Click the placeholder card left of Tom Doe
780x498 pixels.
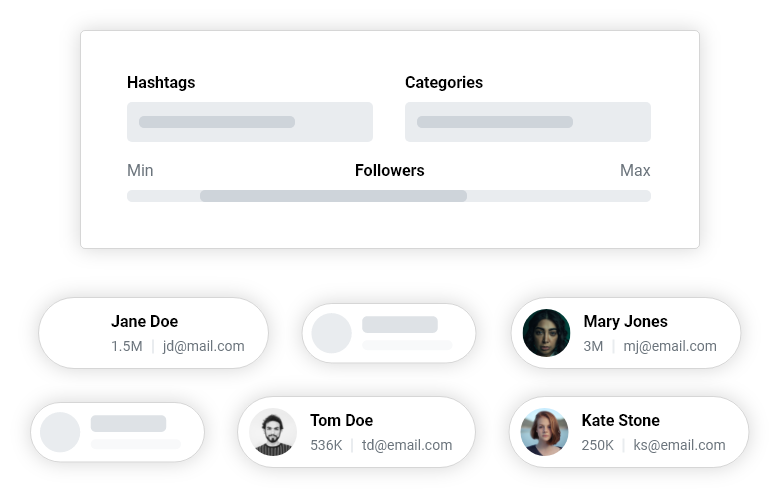(117, 432)
